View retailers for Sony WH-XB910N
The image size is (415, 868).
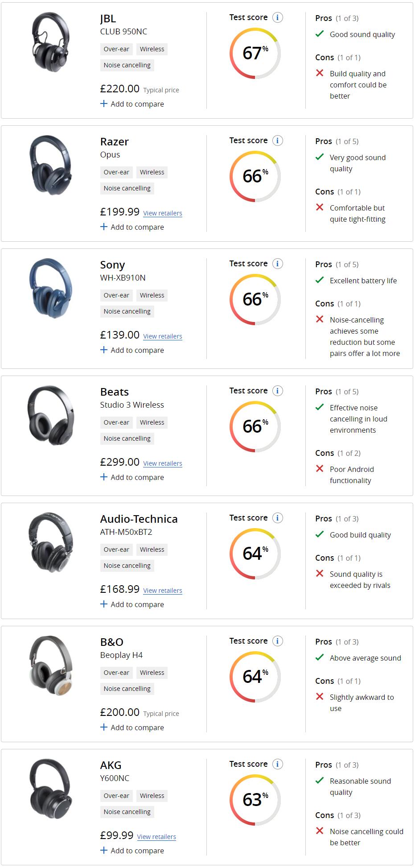tap(163, 336)
